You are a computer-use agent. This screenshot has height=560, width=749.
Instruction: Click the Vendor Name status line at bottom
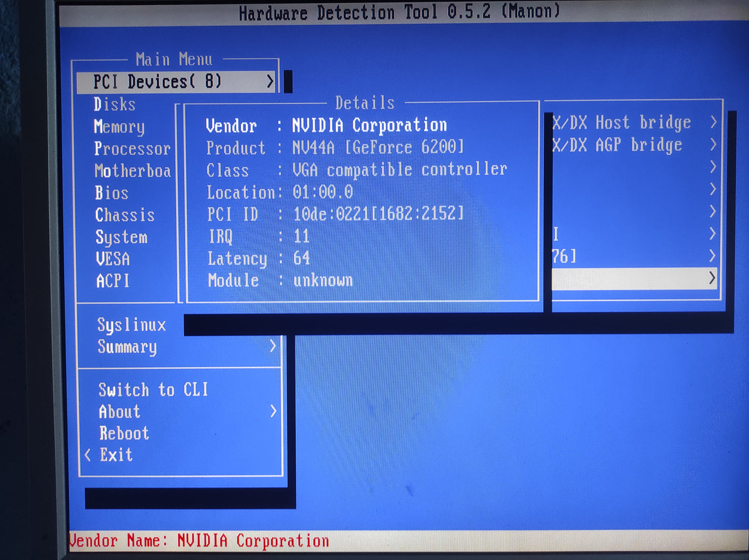point(199,541)
